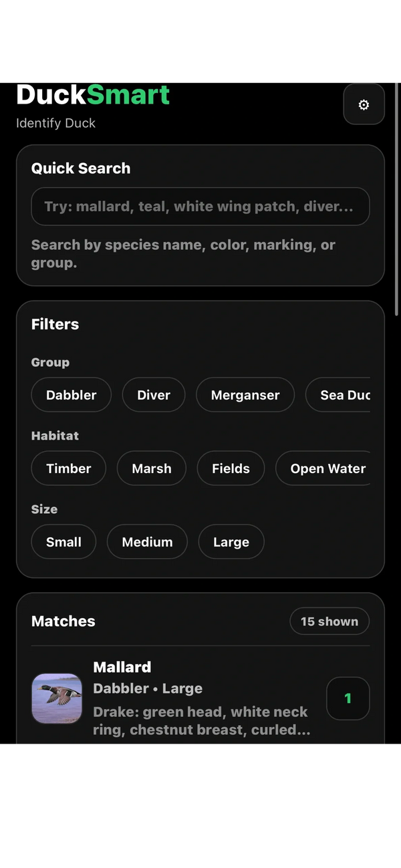Image resolution: width=401 pixels, height=868 pixels.
Task: Filter by Timber habitat
Action: (x=69, y=468)
